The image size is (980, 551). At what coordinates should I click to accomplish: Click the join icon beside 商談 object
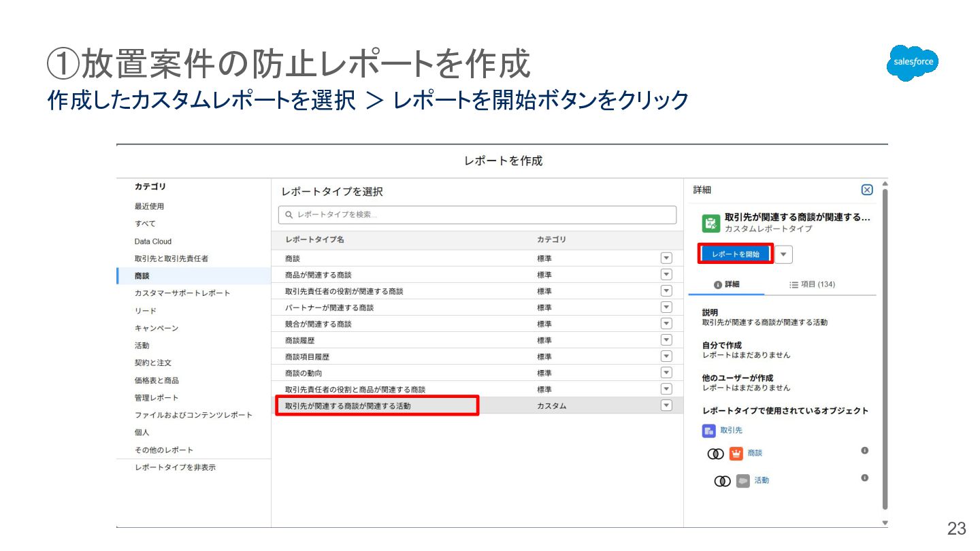(715, 454)
